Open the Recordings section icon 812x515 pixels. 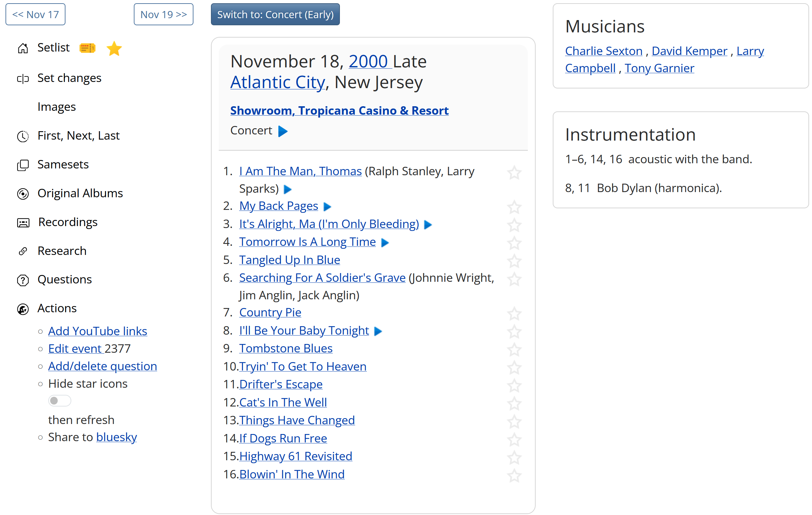(x=23, y=223)
